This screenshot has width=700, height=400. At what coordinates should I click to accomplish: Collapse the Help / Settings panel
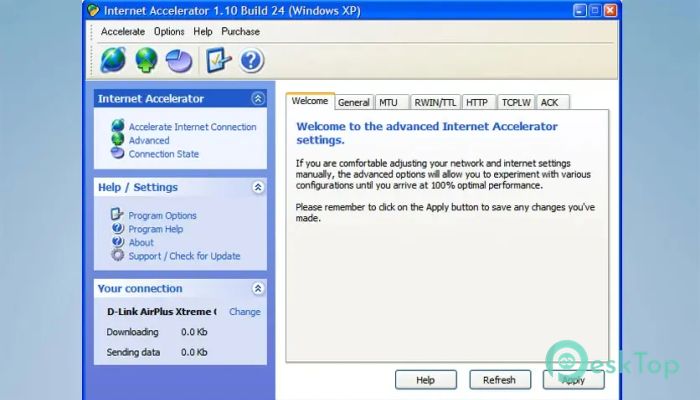pos(258,187)
